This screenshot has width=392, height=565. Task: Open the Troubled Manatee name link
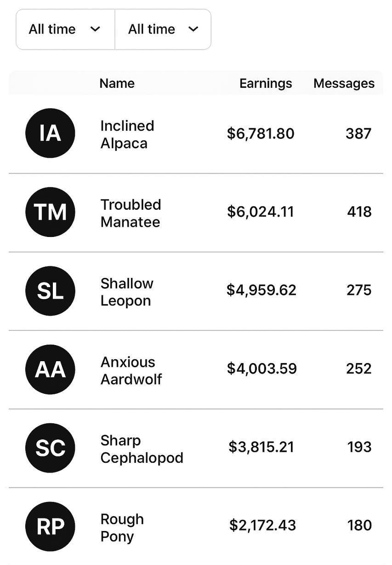point(131,213)
